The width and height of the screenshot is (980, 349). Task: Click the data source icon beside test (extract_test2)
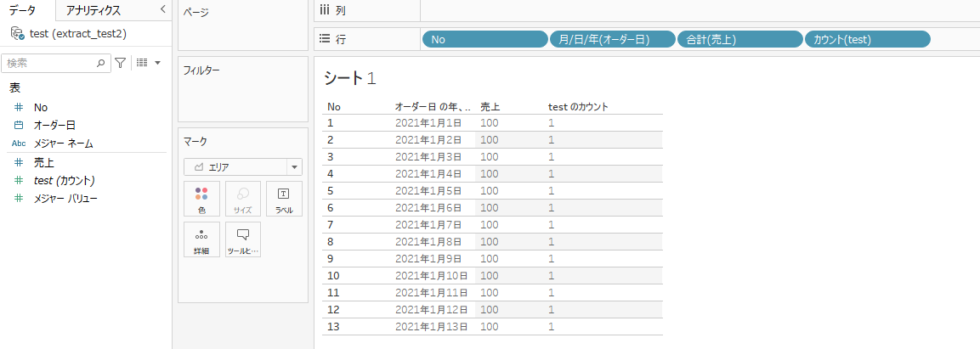pos(18,34)
